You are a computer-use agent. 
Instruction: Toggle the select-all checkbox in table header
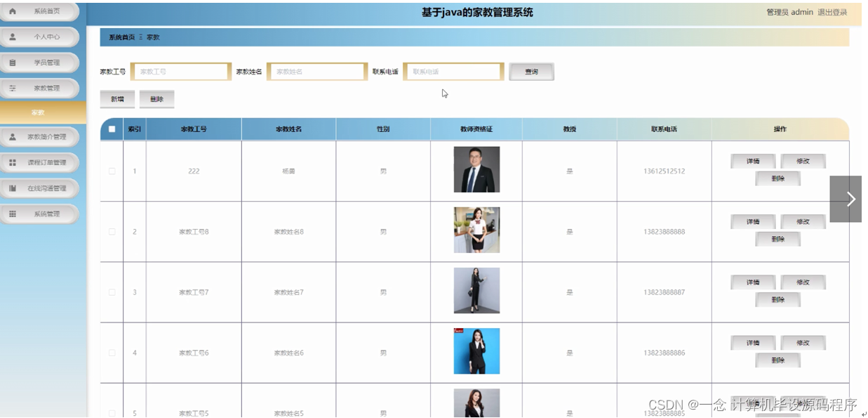112,129
